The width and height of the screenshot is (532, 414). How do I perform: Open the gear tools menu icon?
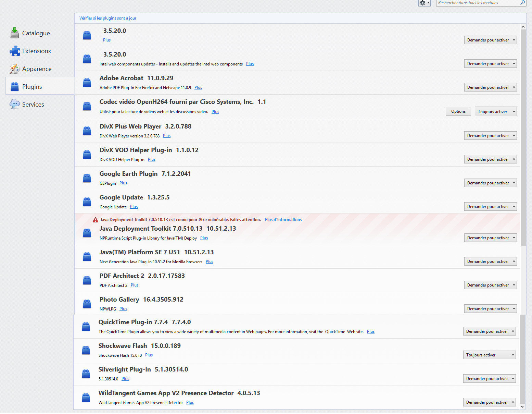[x=424, y=3]
